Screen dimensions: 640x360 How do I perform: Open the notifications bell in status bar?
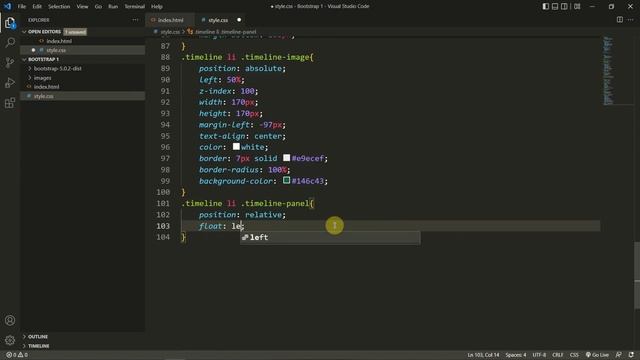coord(631,355)
